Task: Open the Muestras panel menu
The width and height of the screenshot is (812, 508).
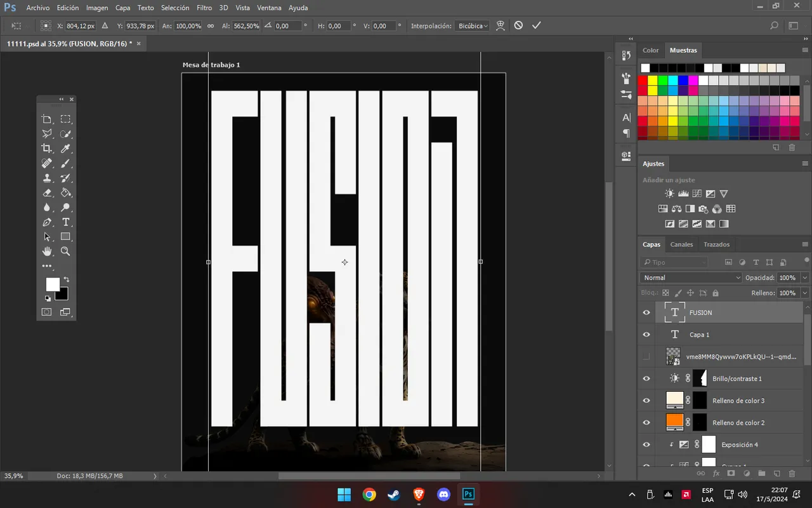Action: (x=805, y=50)
